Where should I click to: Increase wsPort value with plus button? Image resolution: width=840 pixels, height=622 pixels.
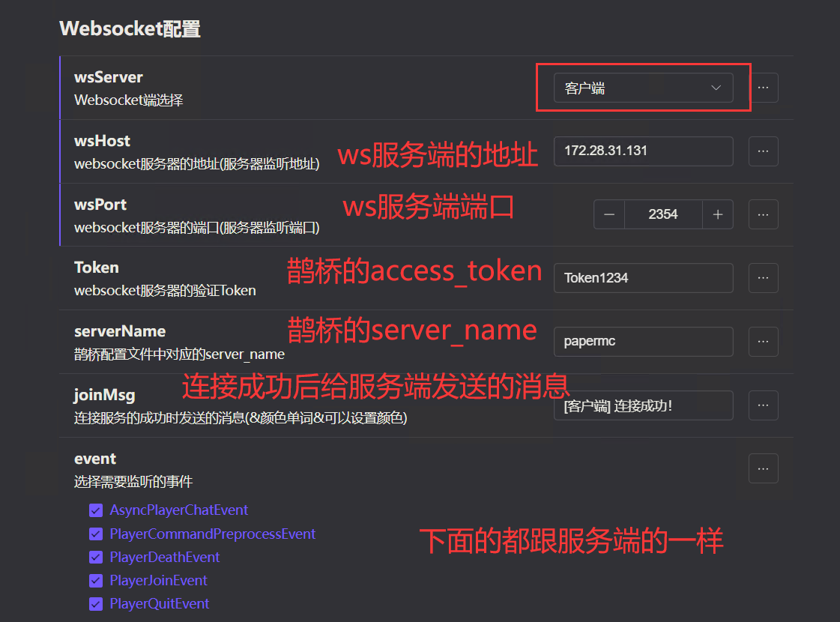pyautogui.click(x=718, y=214)
